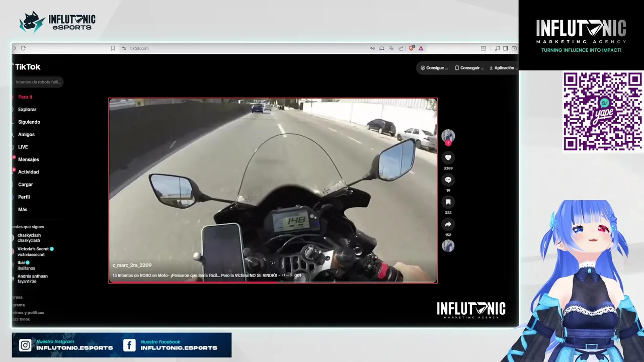Click the browser share icon in address bar
This screenshot has height=362, width=644.
click(x=401, y=48)
